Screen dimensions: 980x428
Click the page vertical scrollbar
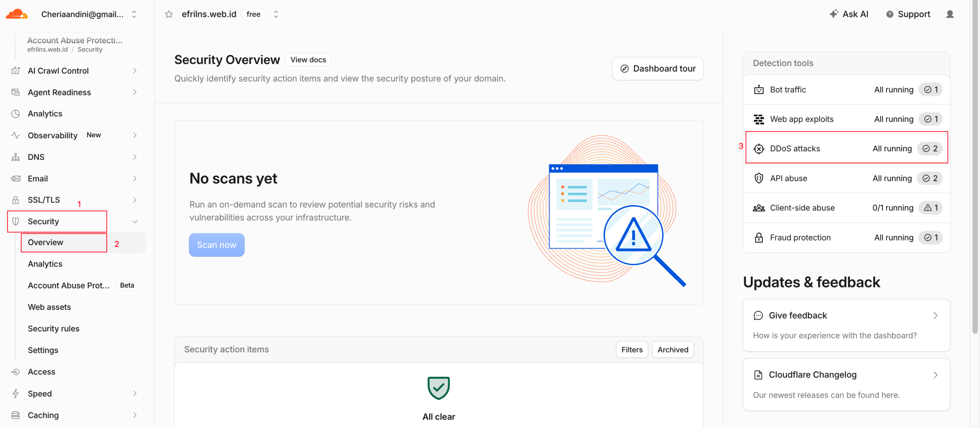click(975, 167)
